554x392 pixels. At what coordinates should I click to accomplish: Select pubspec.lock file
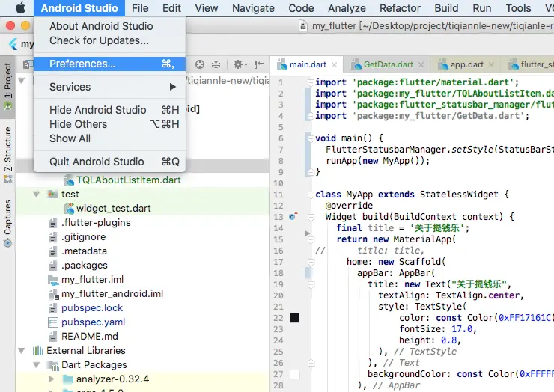(92, 308)
